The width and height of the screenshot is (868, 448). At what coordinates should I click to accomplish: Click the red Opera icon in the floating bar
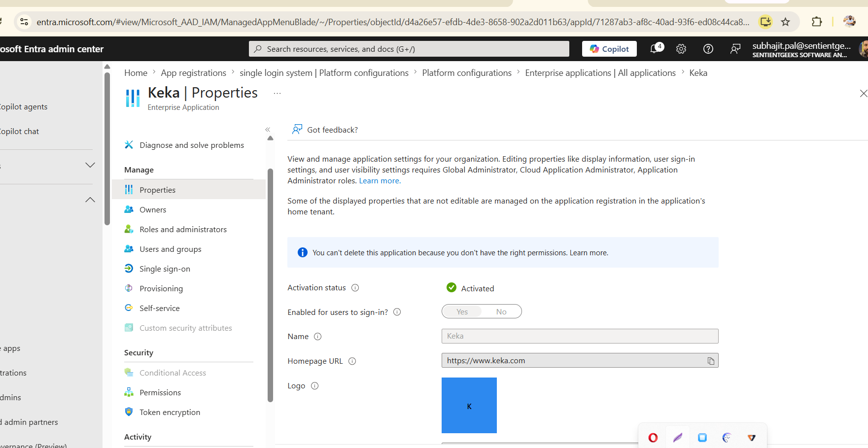[x=653, y=437]
